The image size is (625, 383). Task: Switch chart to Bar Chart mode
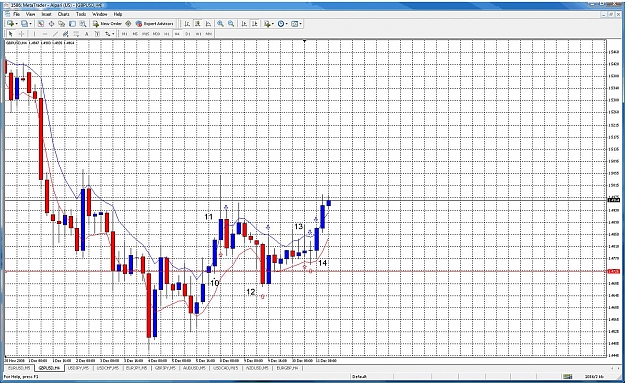(187, 24)
